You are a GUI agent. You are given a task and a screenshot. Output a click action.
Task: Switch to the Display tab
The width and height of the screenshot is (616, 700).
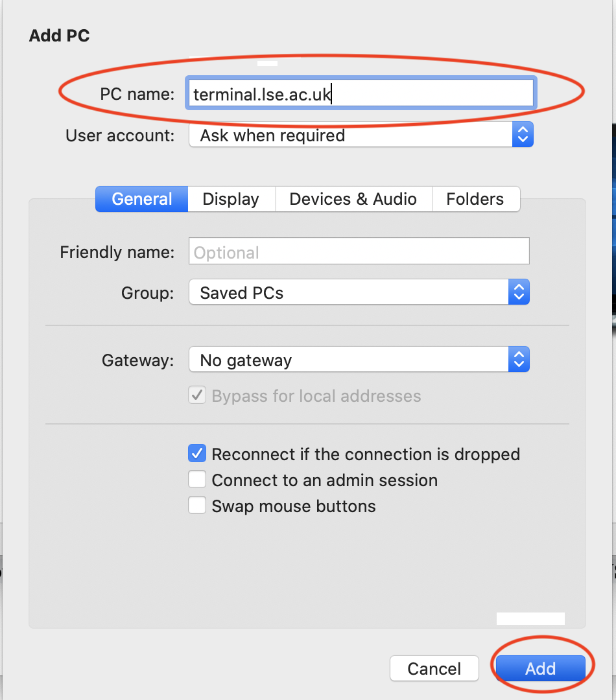(231, 199)
